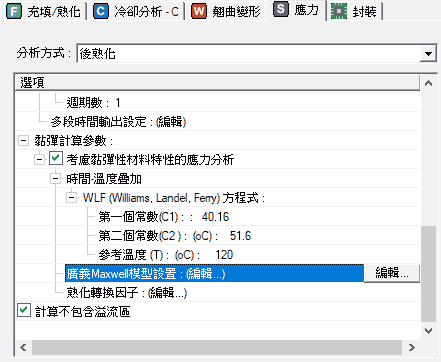The image size is (441, 362).
Task: Click the horizontal scrollbar left arrow
Action: click(23, 347)
